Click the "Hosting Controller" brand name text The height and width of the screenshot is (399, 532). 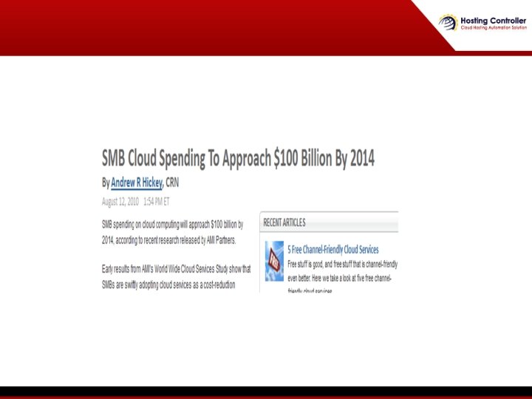point(494,21)
